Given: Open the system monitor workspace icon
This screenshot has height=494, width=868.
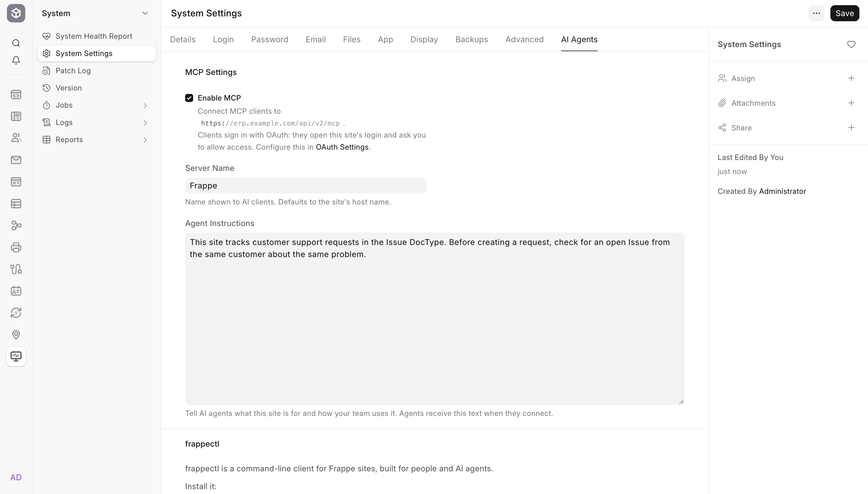Looking at the screenshot, I should pos(16,356).
